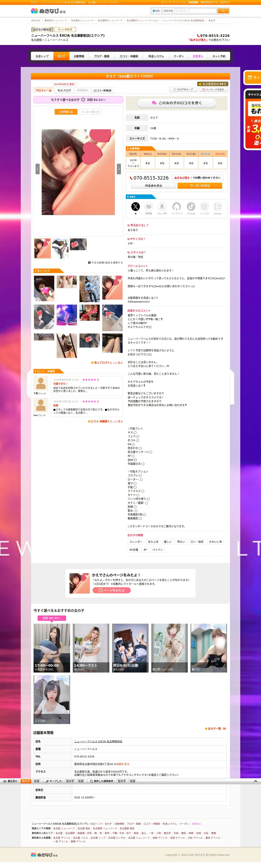Select the 公式写真 (3) photo tab
This screenshot has height=868, width=261.
(x=66, y=112)
